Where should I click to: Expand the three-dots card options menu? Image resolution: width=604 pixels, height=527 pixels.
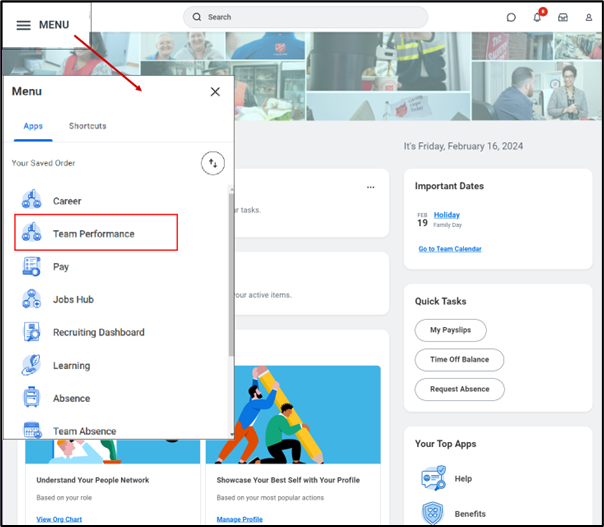point(371,187)
